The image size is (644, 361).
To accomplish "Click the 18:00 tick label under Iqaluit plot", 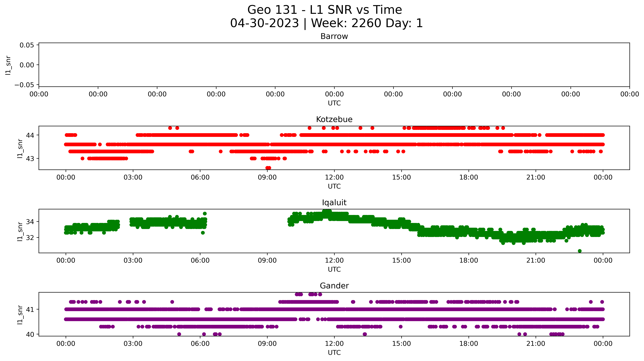I will 469,261.
